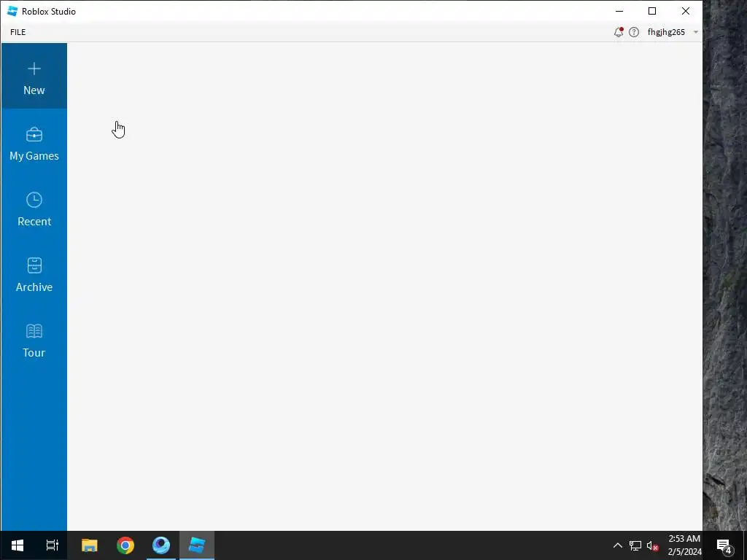Select Roblox Studio on the taskbar
Viewport: 747px width, 560px height.
(x=197, y=545)
